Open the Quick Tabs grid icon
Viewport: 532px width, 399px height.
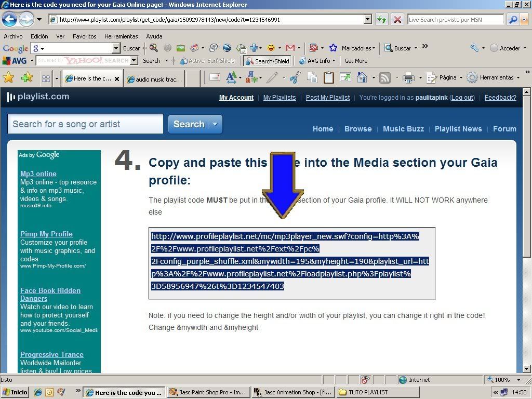pyautogui.click(x=46, y=79)
